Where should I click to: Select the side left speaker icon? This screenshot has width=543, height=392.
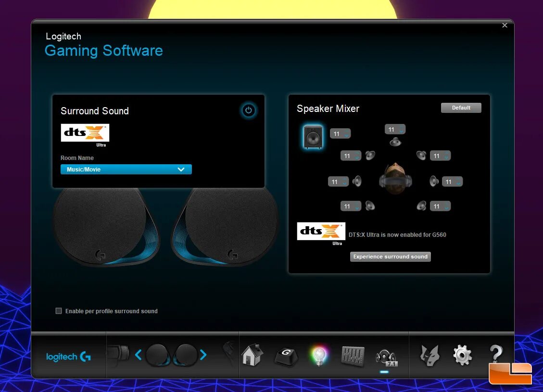click(357, 181)
